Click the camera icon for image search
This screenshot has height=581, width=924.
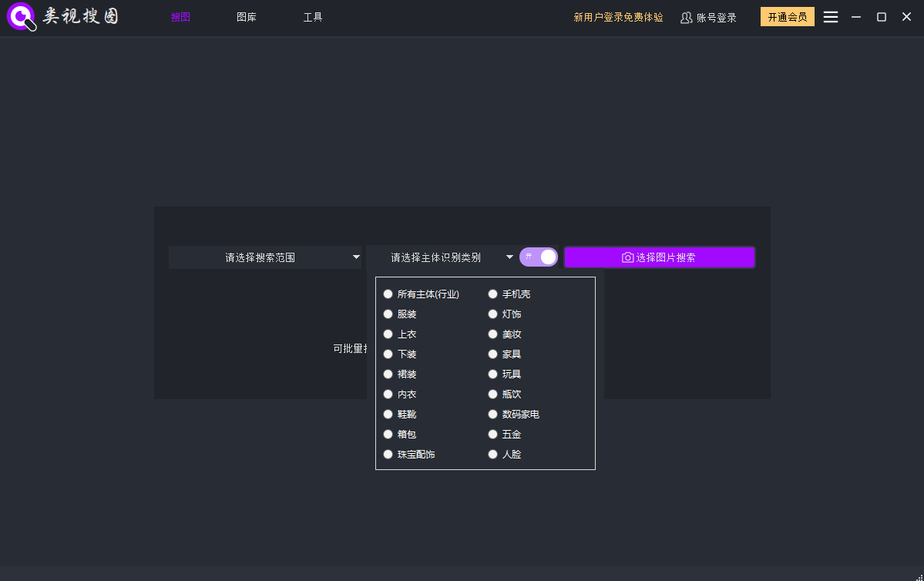[627, 257]
